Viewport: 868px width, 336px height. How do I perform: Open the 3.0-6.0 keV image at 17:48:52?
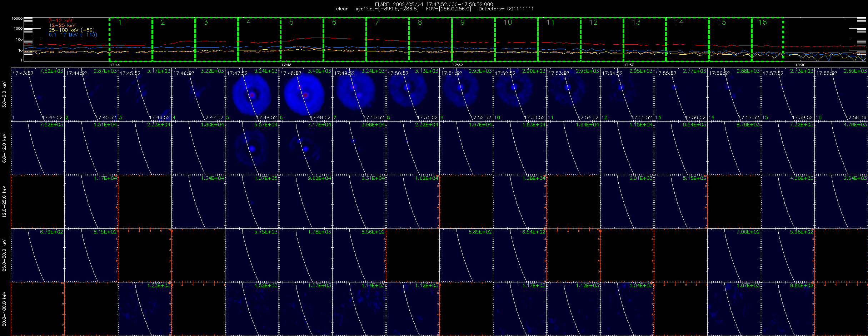pos(305,94)
